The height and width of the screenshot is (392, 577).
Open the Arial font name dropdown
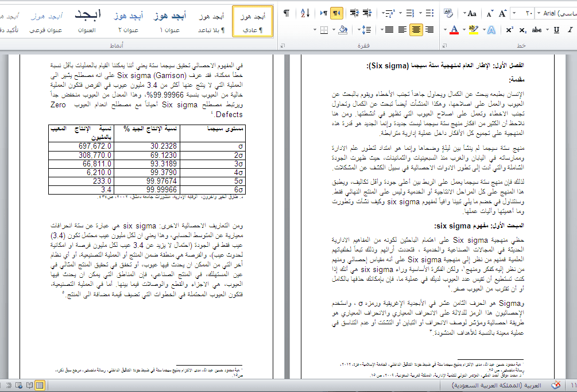tap(557, 13)
